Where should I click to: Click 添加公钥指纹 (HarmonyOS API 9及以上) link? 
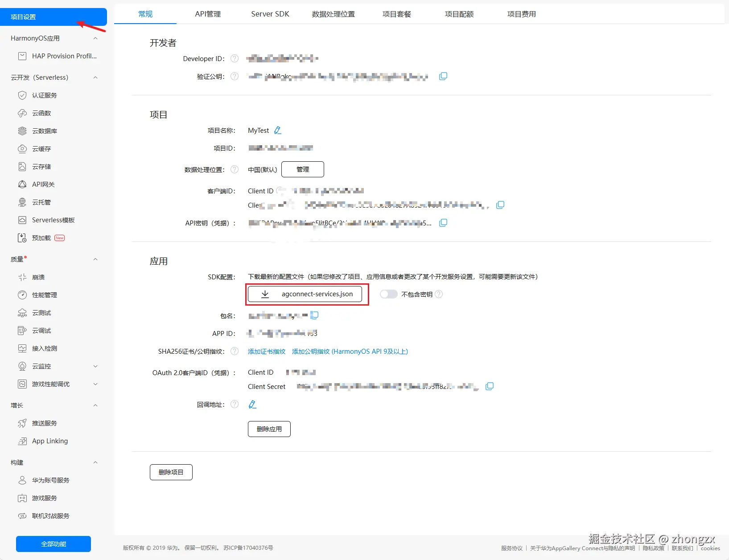[x=350, y=352]
